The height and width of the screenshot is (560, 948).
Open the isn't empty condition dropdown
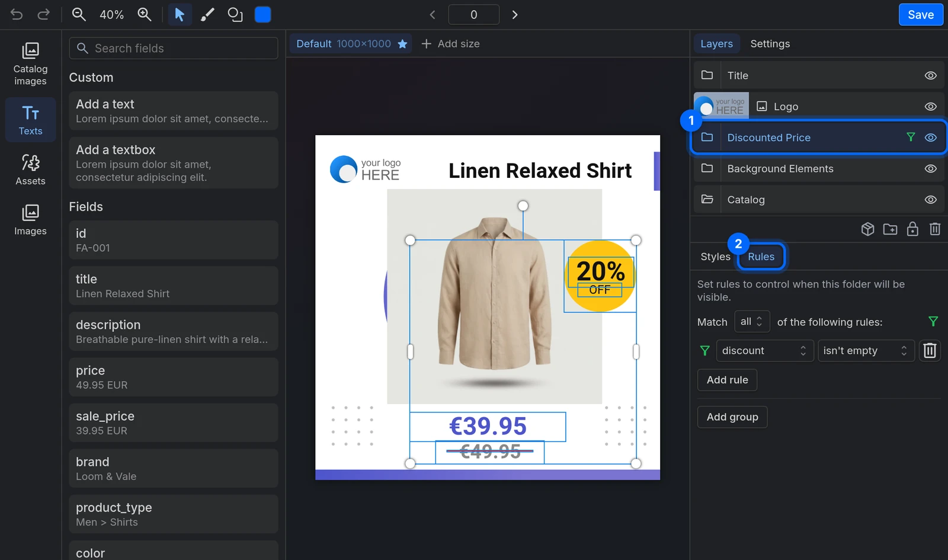click(x=866, y=351)
